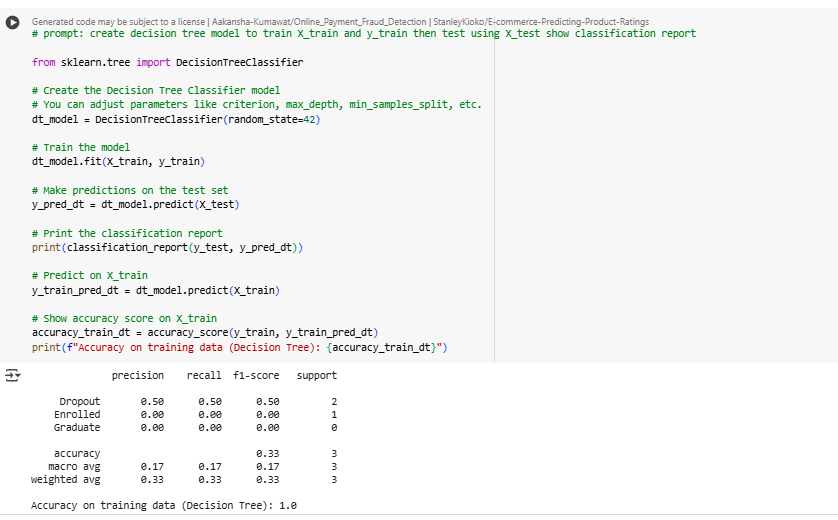Open Aakansha-Kumawat/Online_Payment_Fraud_Detection license link
This screenshot has height=520, width=838.
319,22
